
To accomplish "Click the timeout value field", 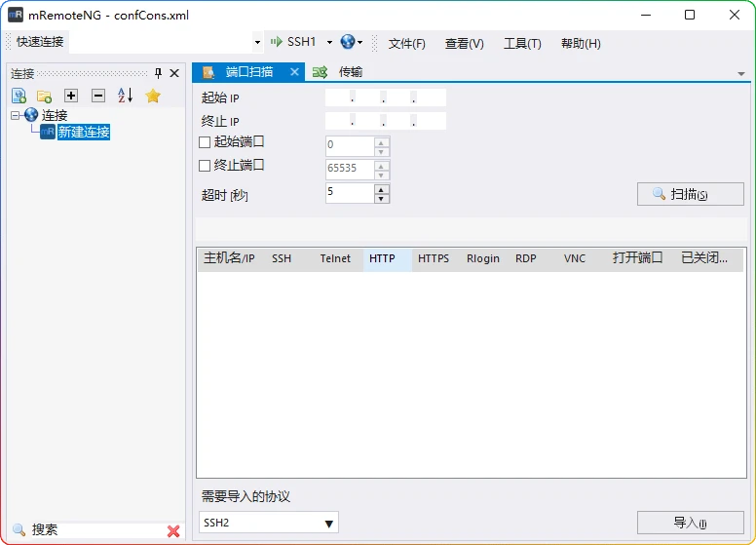I will [350, 193].
